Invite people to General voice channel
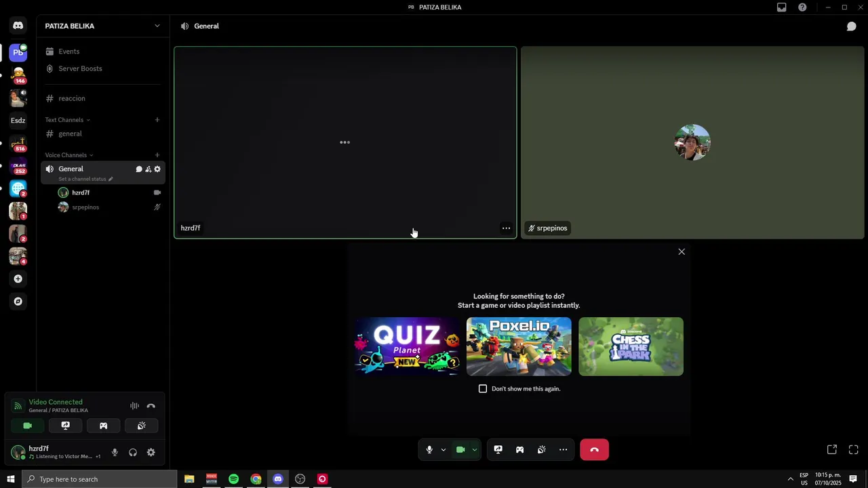The width and height of the screenshot is (868, 488). pos(148,169)
